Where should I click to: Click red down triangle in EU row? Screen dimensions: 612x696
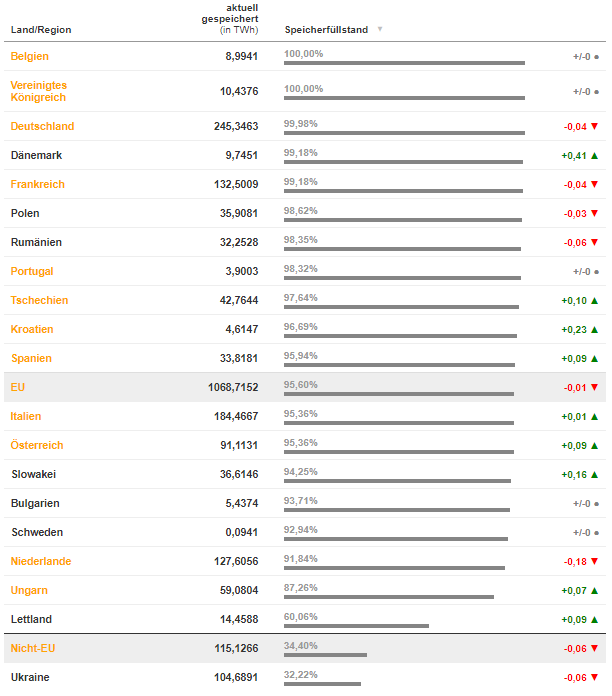point(594,388)
